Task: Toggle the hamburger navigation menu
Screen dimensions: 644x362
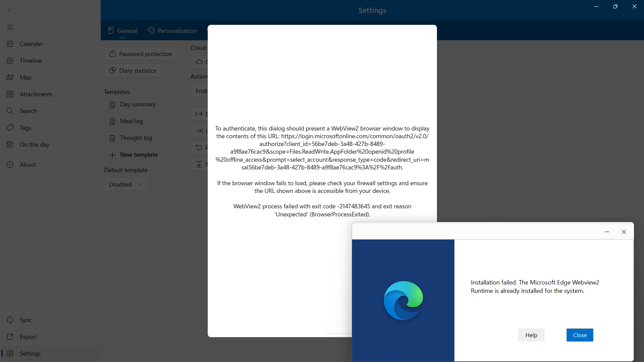Action: (x=10, y=27)
